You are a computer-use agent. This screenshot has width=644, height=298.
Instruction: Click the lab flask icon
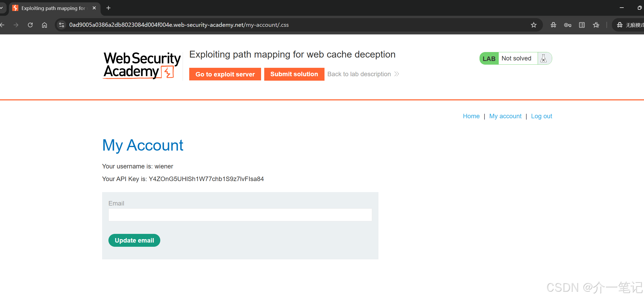543,58
